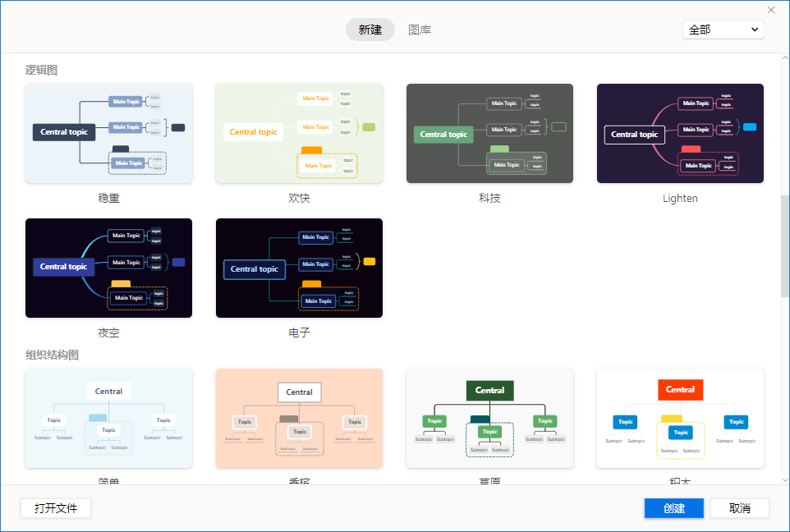Click the 创建 button
Viewport: 790px width, 532px height.
click(x=674, y=508)
